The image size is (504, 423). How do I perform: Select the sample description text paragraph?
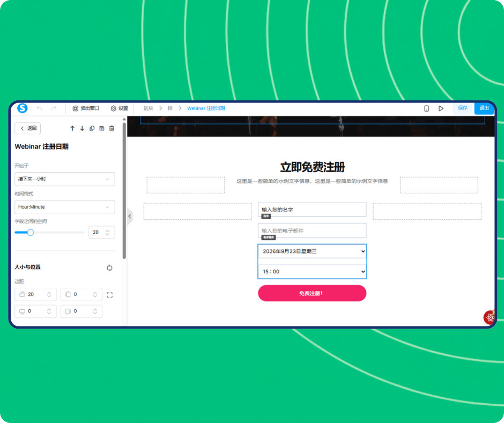(x=313, y=181)
